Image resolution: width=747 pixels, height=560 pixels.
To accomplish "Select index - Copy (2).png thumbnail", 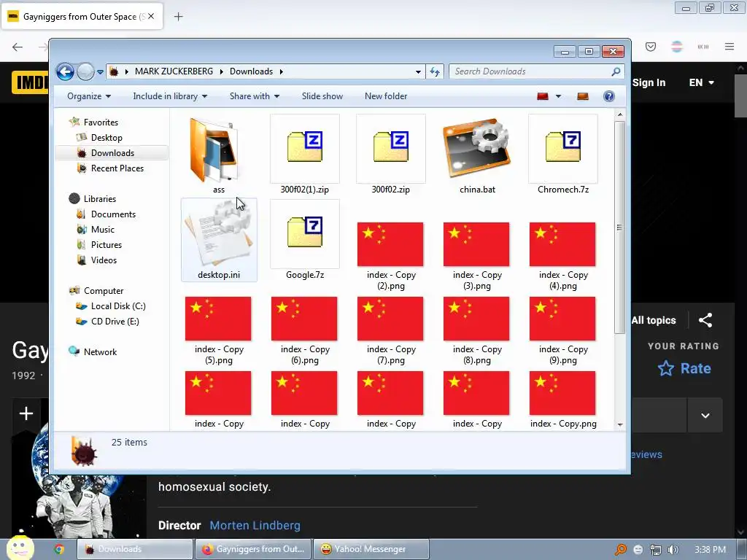I will pos(391,244).
